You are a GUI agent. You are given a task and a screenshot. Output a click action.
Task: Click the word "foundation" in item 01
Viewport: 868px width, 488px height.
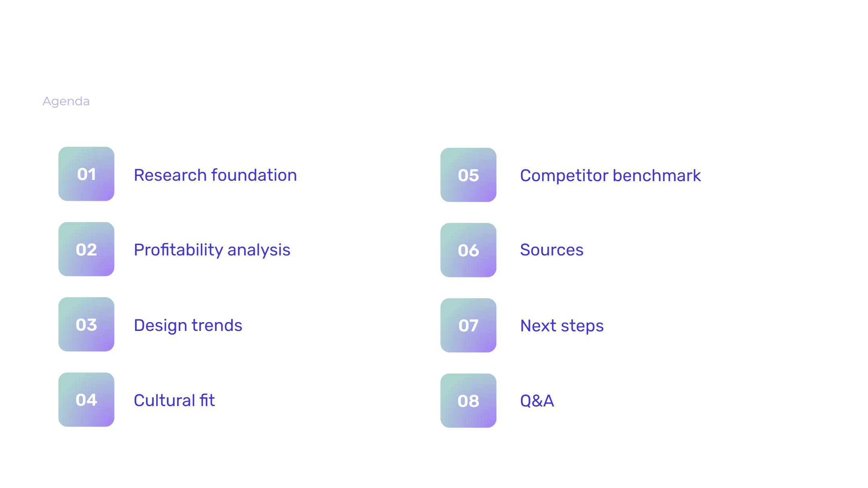pyautogui.click(x=254, y=175)
